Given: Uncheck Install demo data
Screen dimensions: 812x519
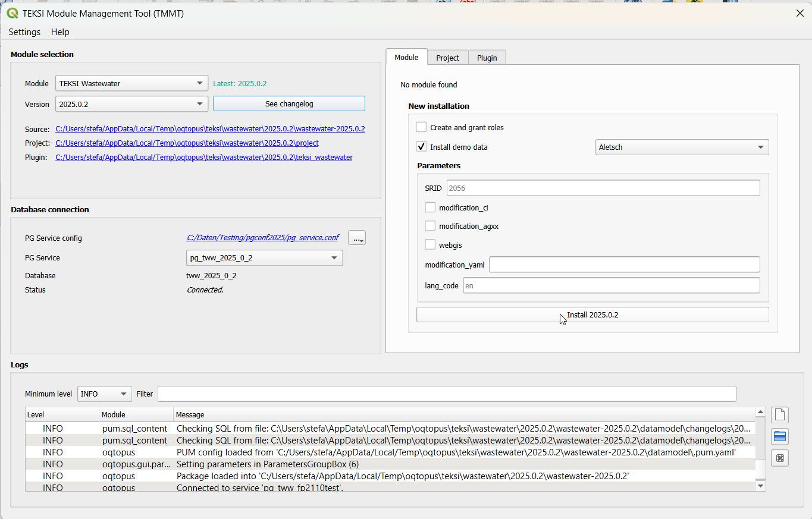Looking at the screenshot, I should (x=422, y=147).
